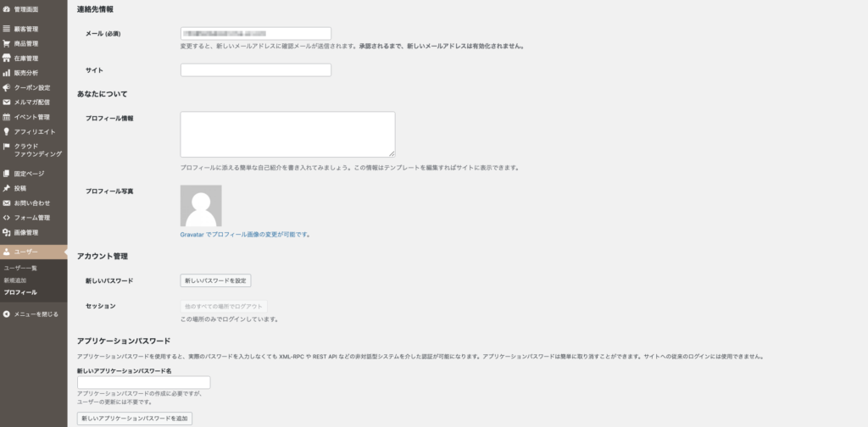The width and height of the screenshot is (868, 427).
Task: Click the アフィリエイト lightbulb icon
Action: (7, 131)
